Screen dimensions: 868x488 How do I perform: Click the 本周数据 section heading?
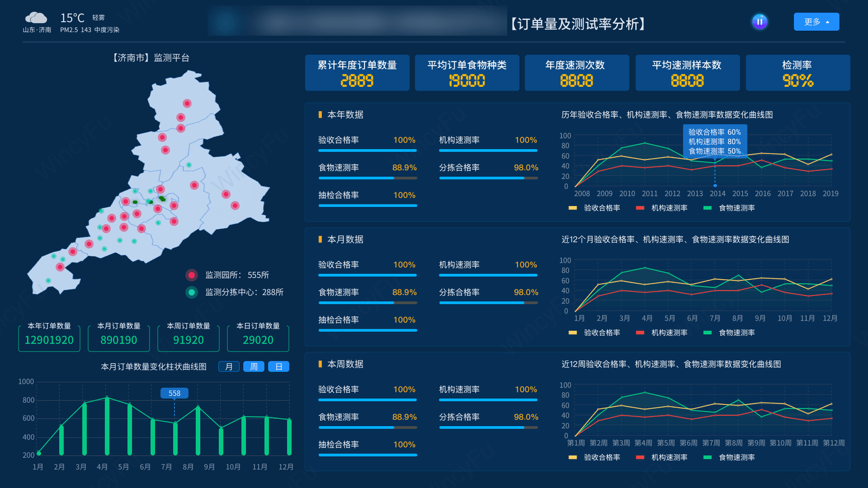(x=345, y=364)
